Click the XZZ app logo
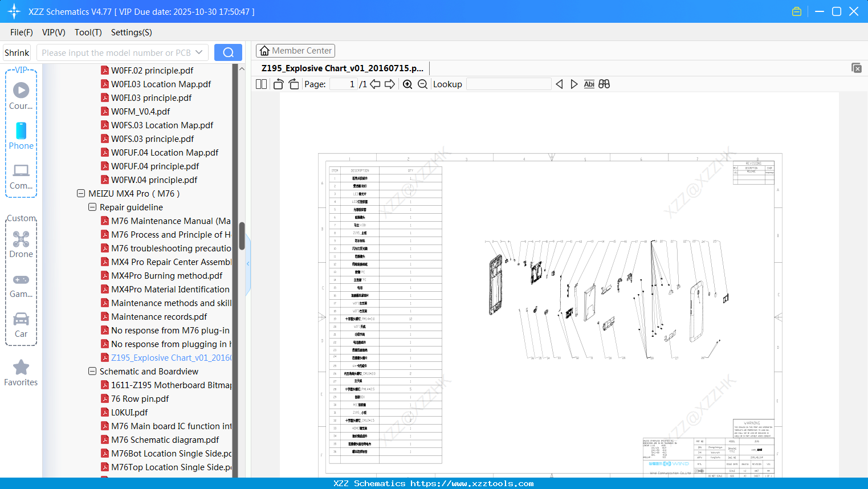The width and height of the screenshot is (868, 489). pyautogui.click(x=14, y=11)
